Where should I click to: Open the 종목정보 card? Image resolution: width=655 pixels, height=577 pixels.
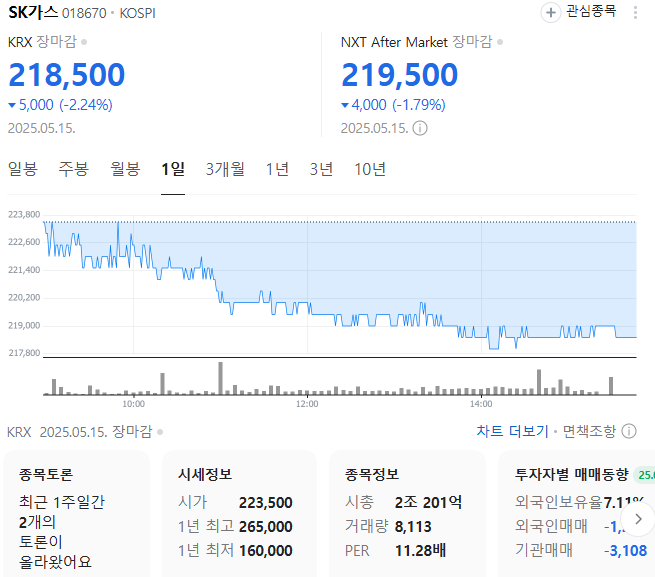(x=407, y=514)
